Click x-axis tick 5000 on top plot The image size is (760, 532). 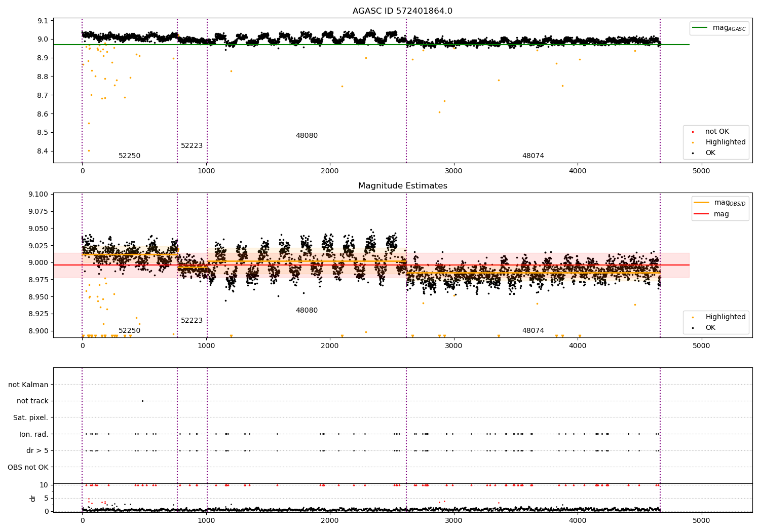pyautogui.click(x=701, y=171)
